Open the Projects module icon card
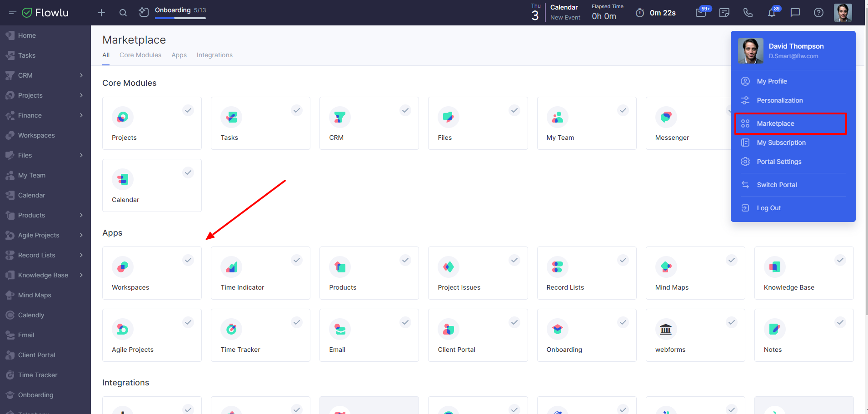Viewport: 868px width, 414px height. click(x=123, y=117)
